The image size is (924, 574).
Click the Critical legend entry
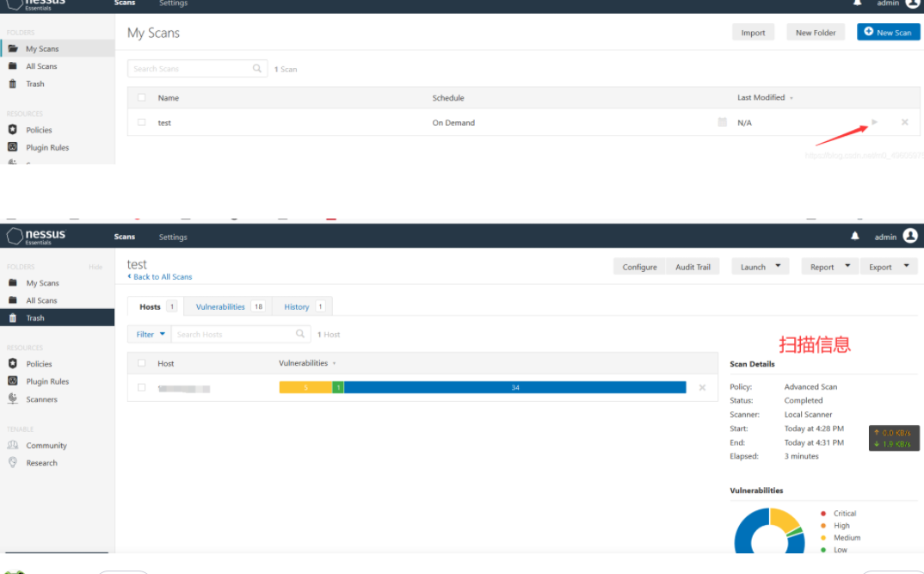838,513
